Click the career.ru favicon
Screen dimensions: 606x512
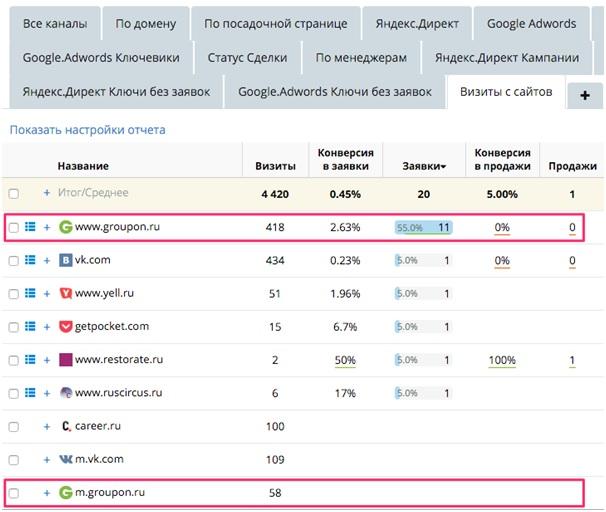click(x=66, y=426)
